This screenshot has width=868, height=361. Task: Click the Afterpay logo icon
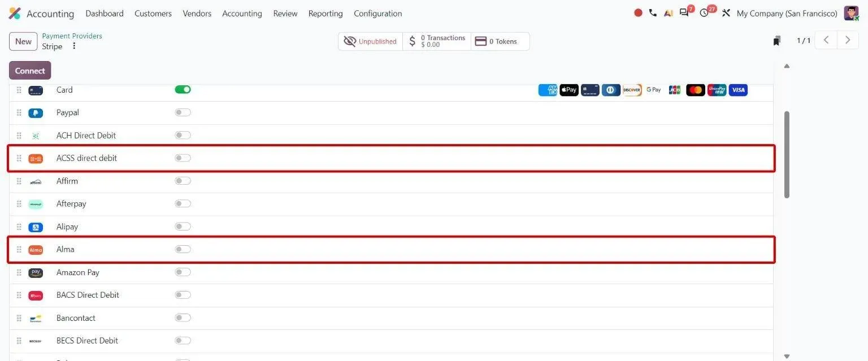point(36,204)
